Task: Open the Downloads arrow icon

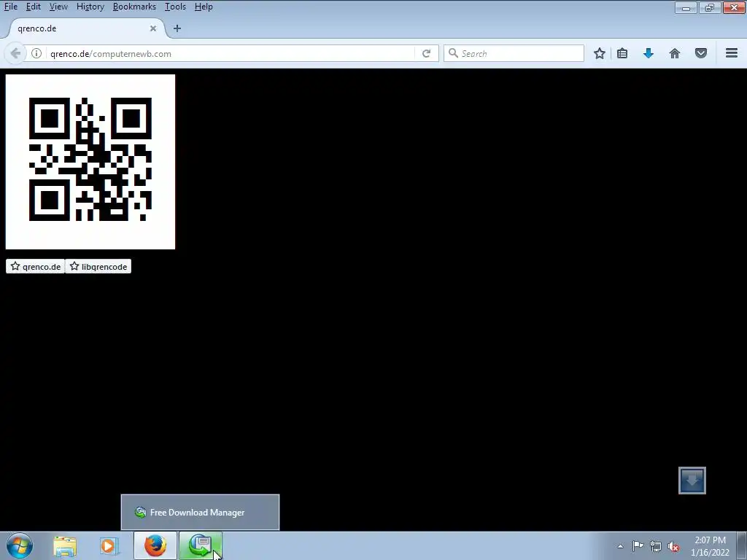Action: [x=649, y=53]
